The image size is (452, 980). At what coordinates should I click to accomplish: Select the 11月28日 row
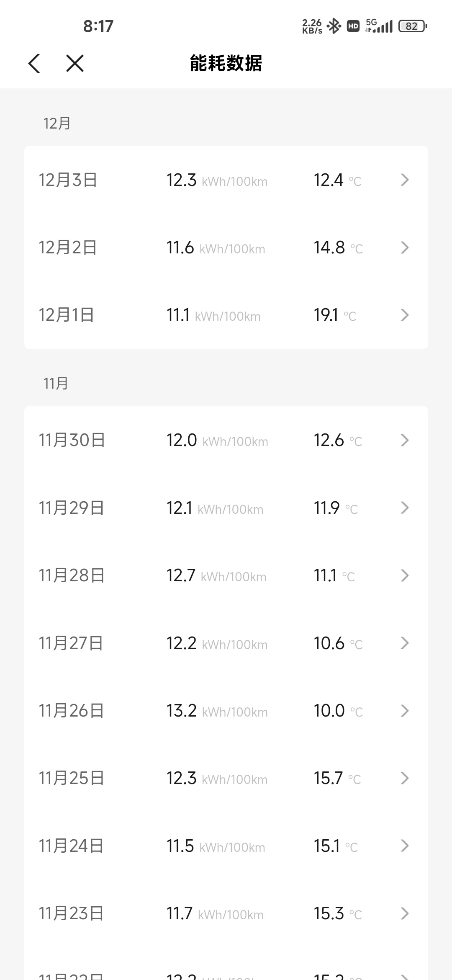[x=226, y=575]
